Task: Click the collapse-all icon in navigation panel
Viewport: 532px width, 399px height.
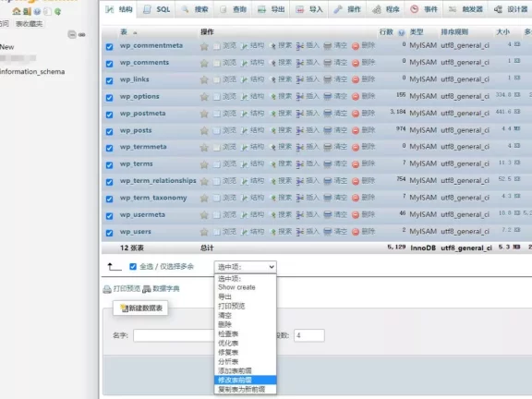Action: tap(72, 34)
